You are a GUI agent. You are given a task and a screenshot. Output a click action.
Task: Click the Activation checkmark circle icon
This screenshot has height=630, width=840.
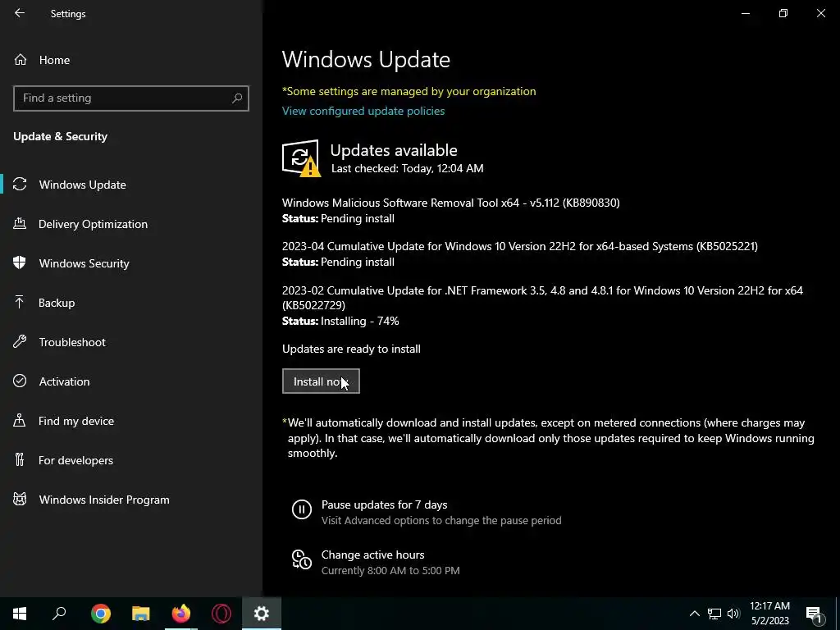coord(20,381)
